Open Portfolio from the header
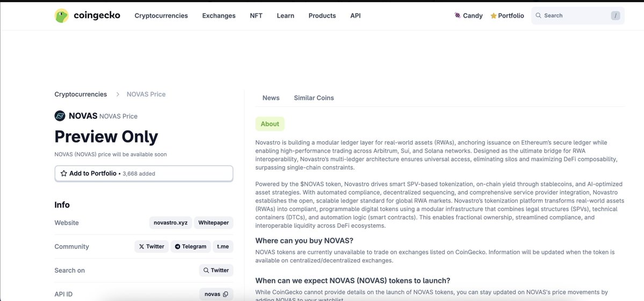The width and height of the screenshot is (644, 301). pos(507,16)
